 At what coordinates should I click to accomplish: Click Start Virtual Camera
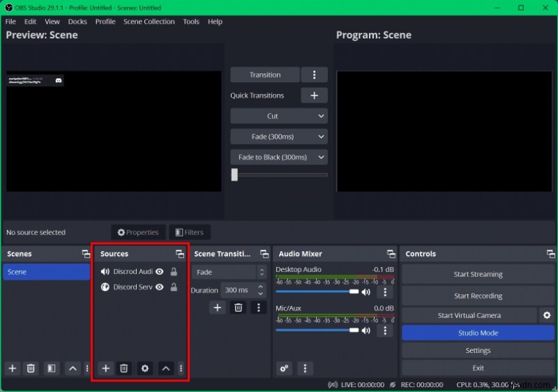click(469, 315)
